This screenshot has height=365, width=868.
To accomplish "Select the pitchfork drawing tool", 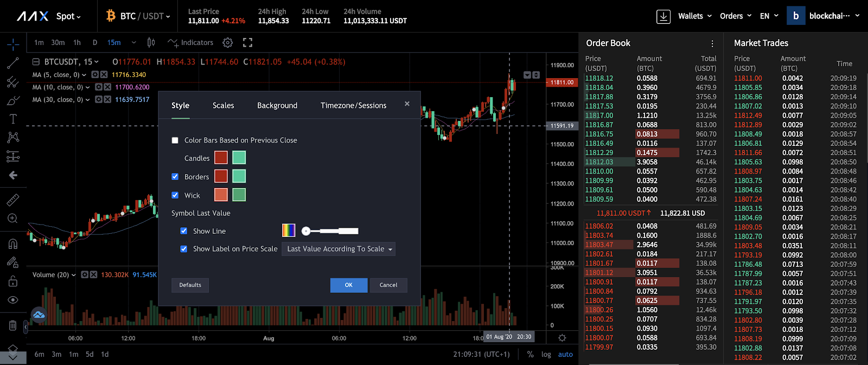I will click(13, 82).
